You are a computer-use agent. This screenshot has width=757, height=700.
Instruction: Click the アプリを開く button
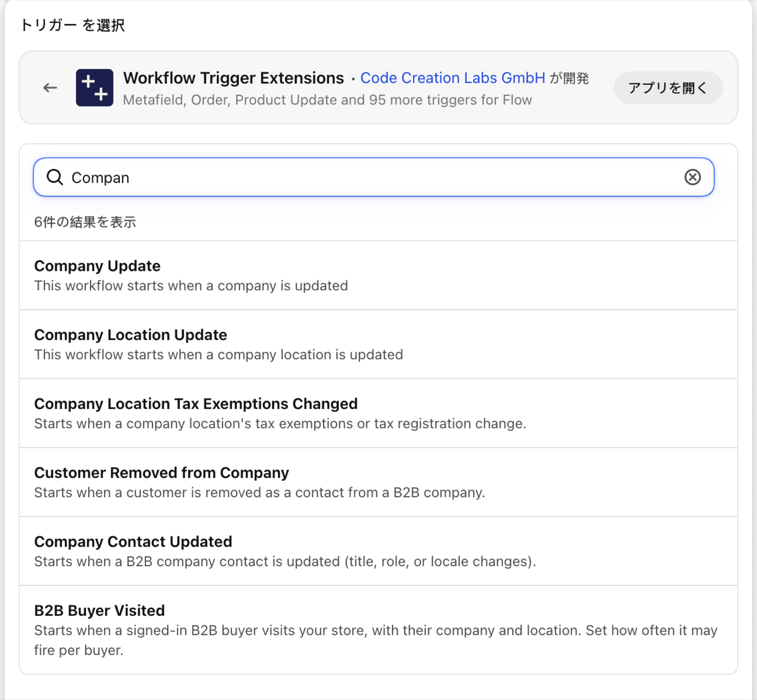click(668, 88)
